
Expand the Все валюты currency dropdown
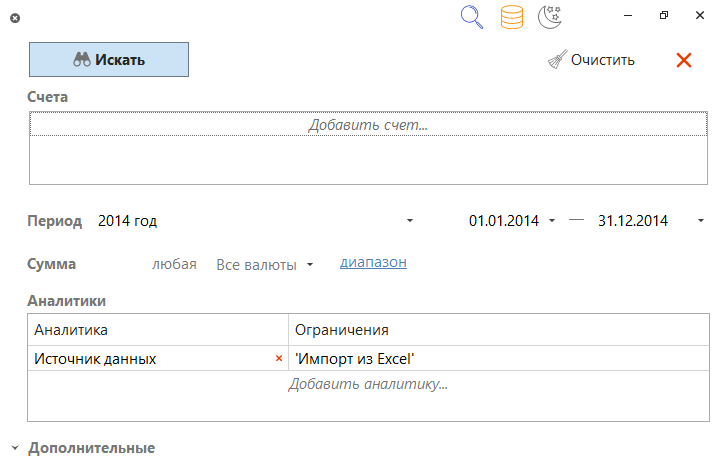310,265
